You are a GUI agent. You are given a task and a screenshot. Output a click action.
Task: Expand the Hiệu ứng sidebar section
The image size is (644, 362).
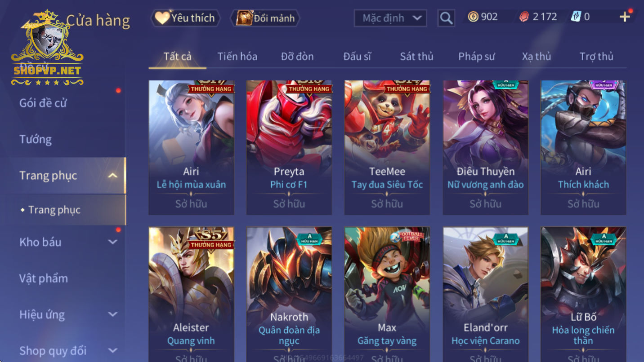[x=113, y=314]
